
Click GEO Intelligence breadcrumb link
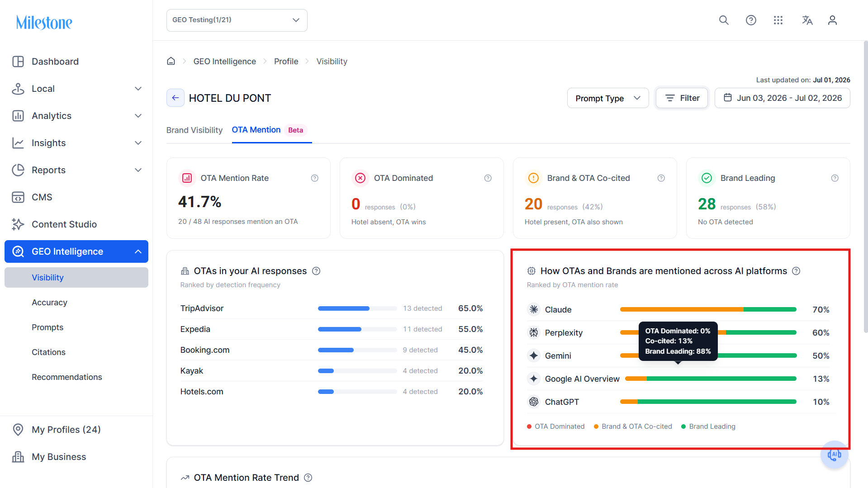225,61
